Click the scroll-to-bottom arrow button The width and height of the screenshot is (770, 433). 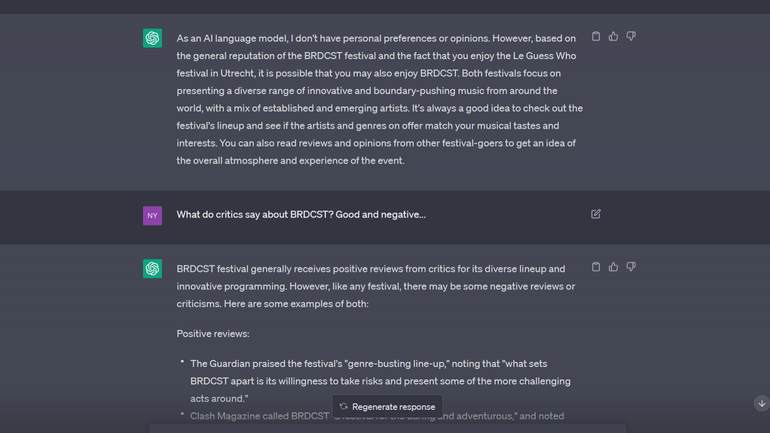point(761,403)
